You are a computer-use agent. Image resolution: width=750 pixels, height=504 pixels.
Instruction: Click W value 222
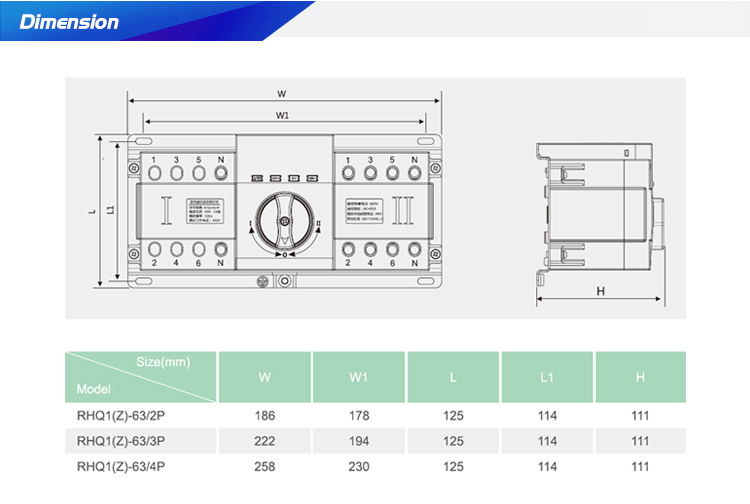coord(265,441)
